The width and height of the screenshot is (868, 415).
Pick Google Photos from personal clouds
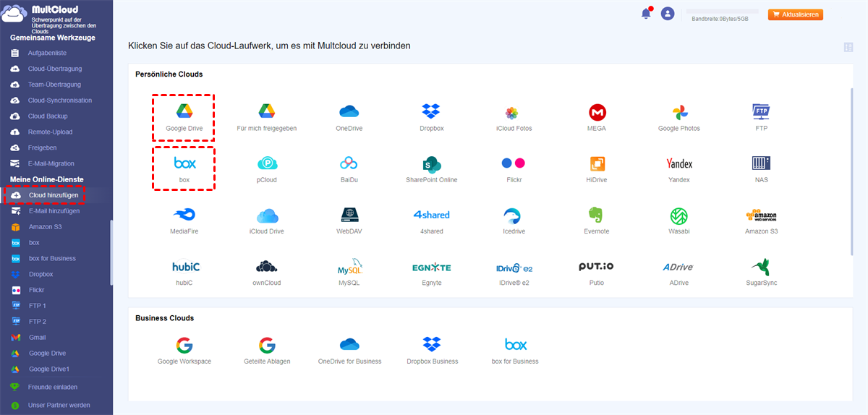click(x=679, y=112)
